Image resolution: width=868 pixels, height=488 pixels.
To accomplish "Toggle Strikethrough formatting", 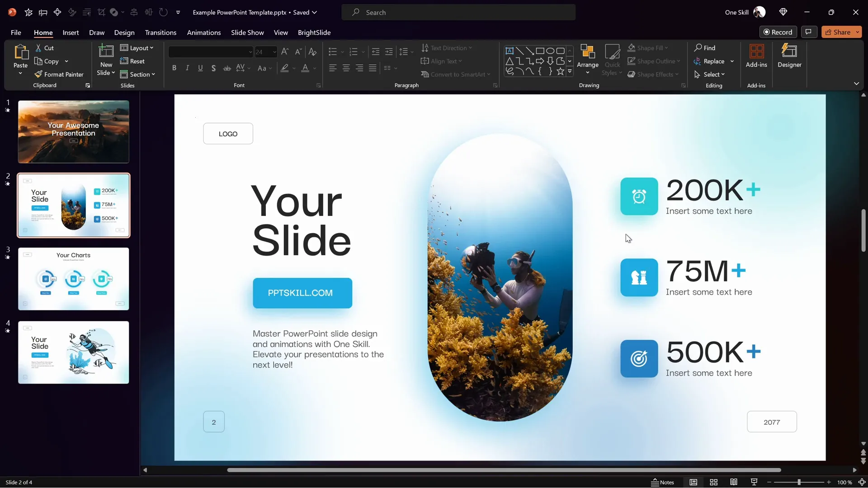I will [227, 68].
